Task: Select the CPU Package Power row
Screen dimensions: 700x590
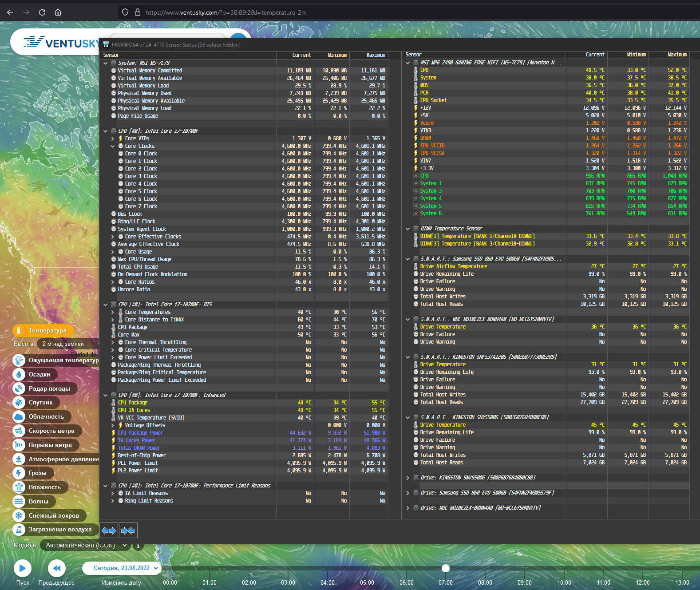Action: [x=244, y=433]
